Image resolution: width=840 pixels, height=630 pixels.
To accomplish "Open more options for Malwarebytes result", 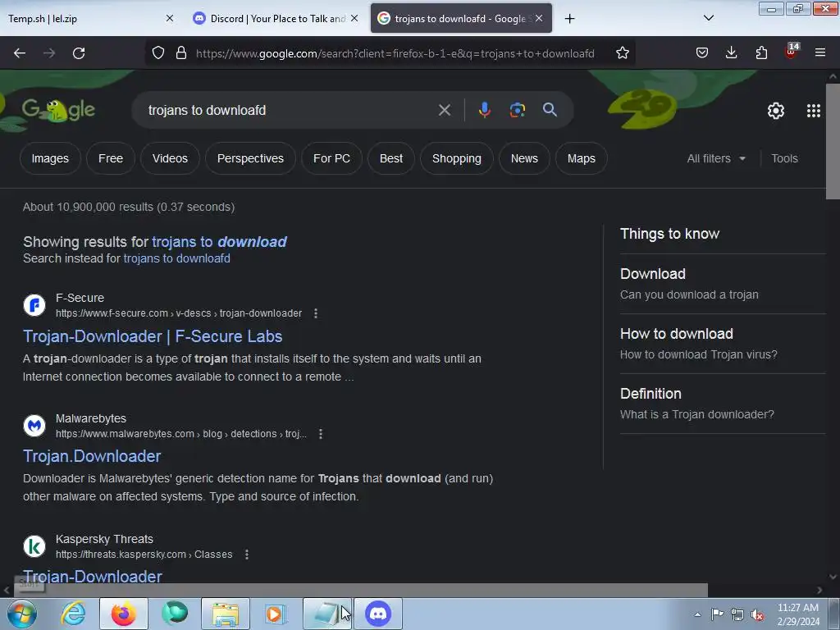I will [x=321, y=434].
